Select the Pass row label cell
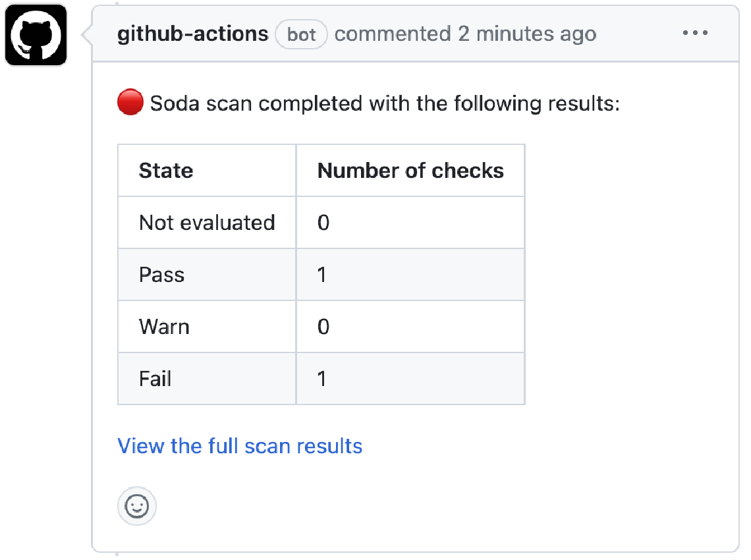 (x=162, y=275)
